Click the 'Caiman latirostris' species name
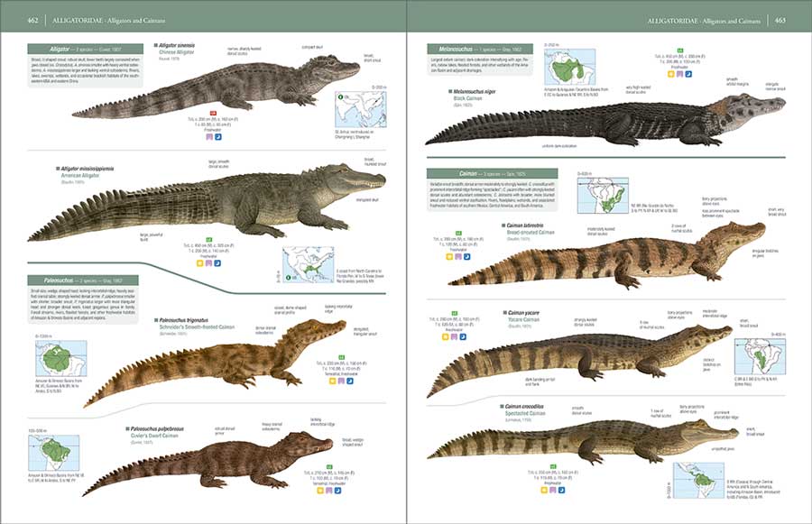Screen dimensions: 812x524 (525, 225)
